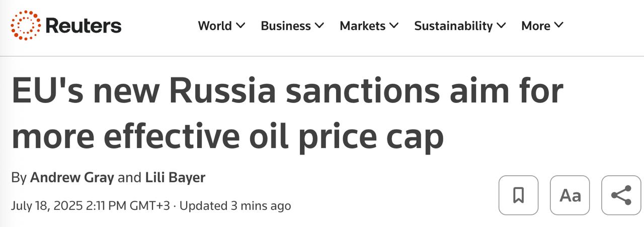
Task: Click the Updated 3 mins ago text
Action: [235, 206]
